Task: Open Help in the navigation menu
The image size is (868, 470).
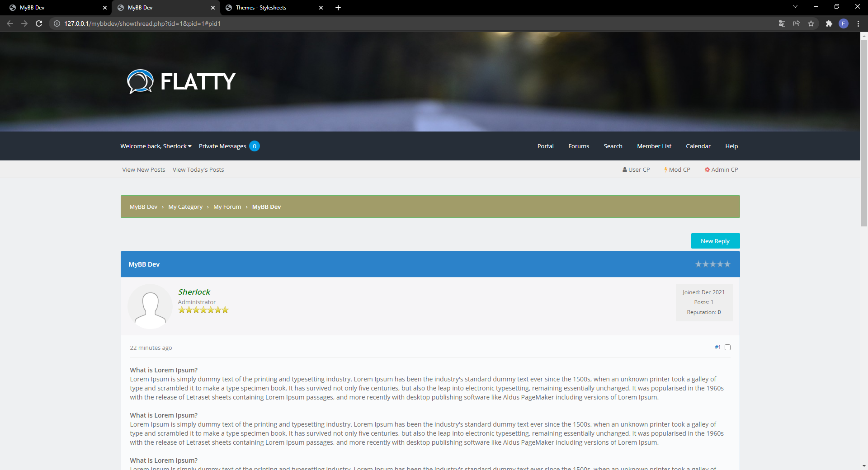Action: [x=731, y=146]
